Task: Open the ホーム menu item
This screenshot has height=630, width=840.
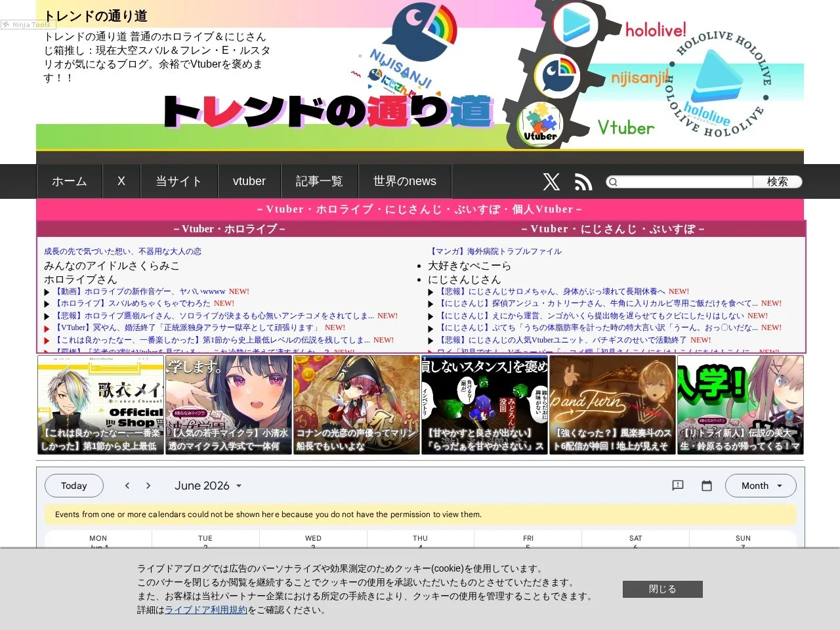Action: (x=70, y=181)
